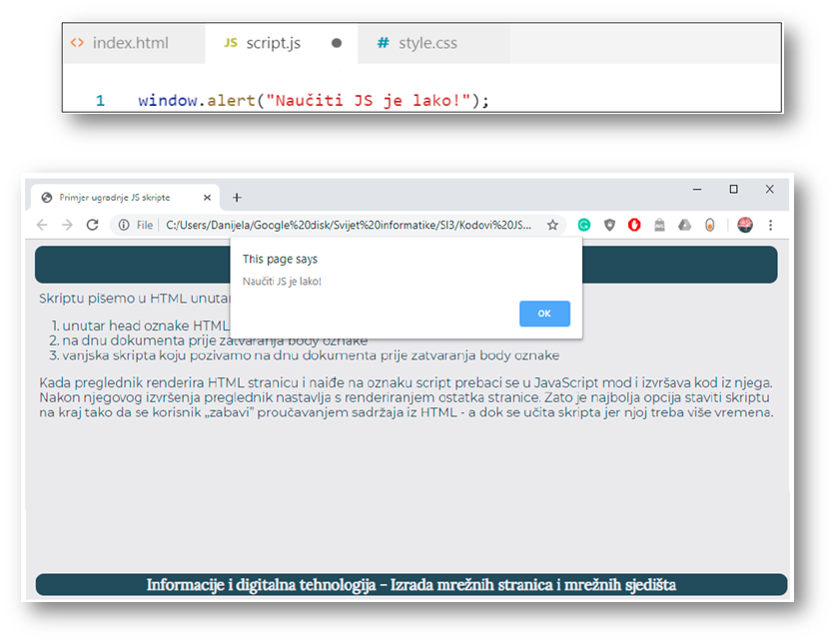Bookmark this page with the star icon
836x644 pixels.
552,225
